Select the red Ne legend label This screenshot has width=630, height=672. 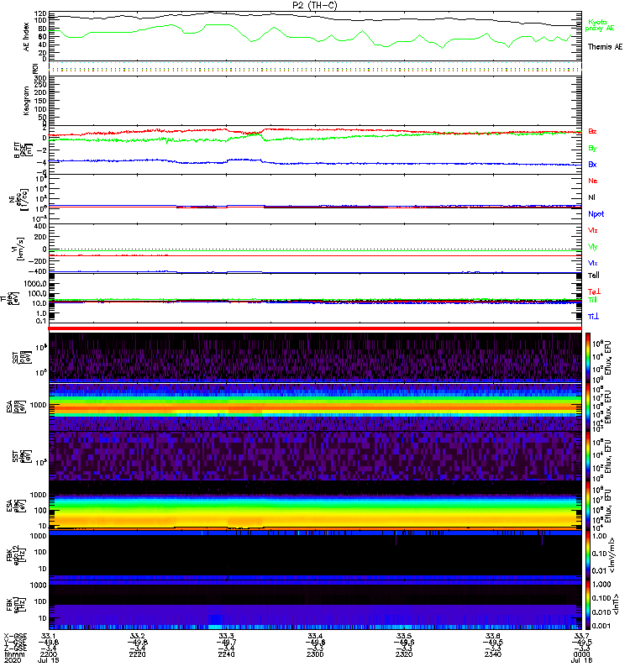pos(593,181)
